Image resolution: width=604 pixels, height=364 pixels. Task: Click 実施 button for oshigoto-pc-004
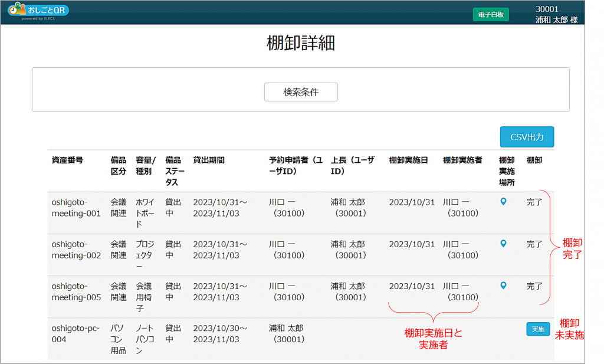point(538,329)
